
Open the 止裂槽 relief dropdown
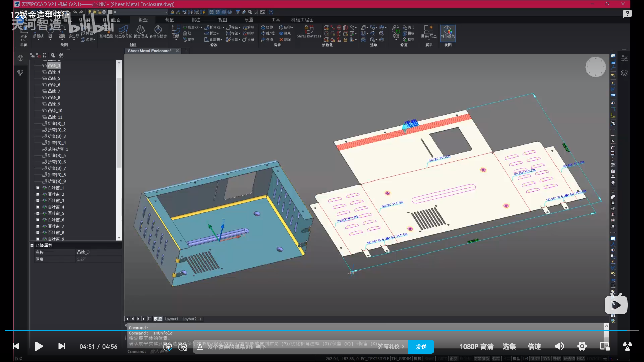[213, 40]
